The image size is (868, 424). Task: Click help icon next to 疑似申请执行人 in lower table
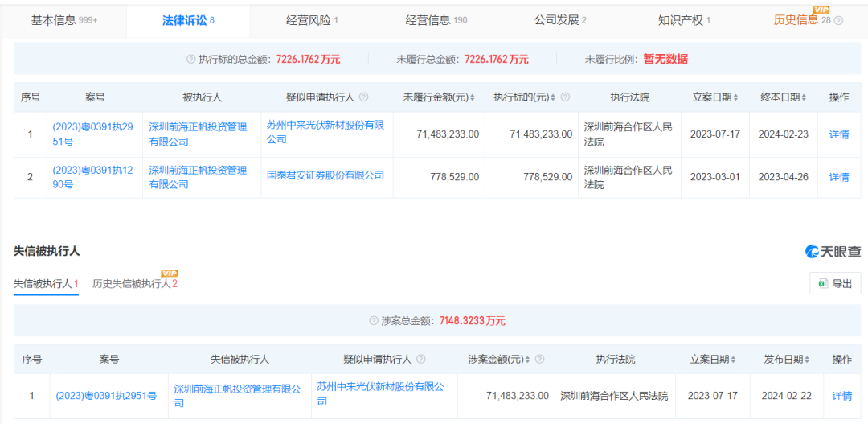[x=420, y=359]
